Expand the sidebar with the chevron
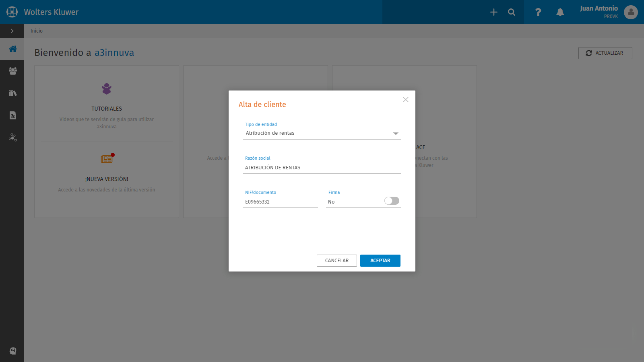The width and height of the screenshot is (644, 362). [x=12, y=31]
